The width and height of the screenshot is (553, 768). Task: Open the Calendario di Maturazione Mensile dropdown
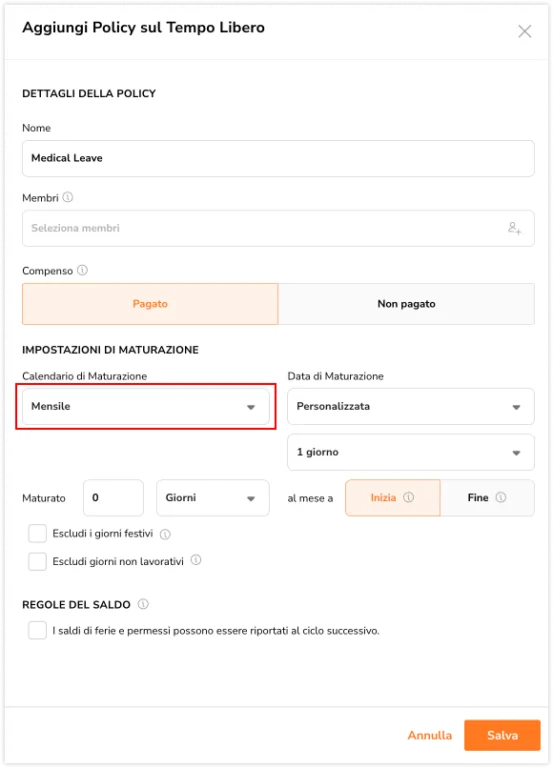coord(146,407)
